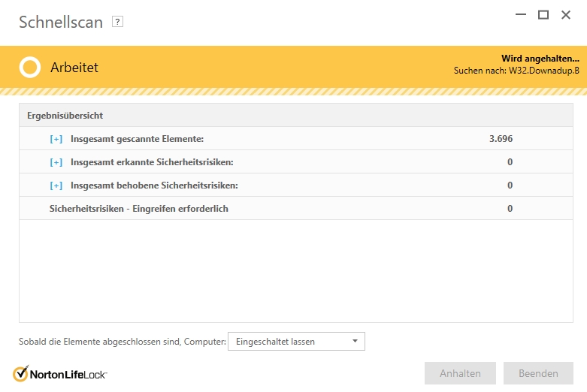Maximize the Schnellscan window
The width and height of the screenshot is (587, 392).
543,15
